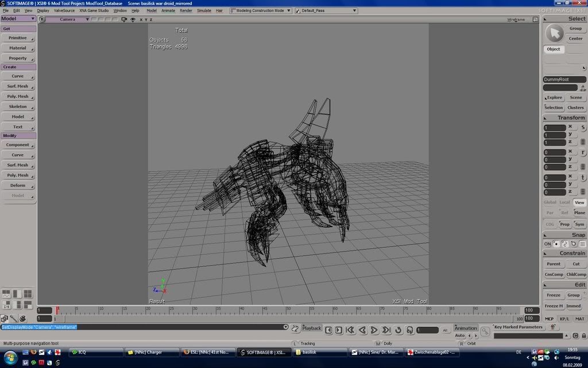Image resolution: width=588 pixels, height=368 pixels.
Task: Expand the Poly. Mesh menu under Create
Action: (18, 97)
